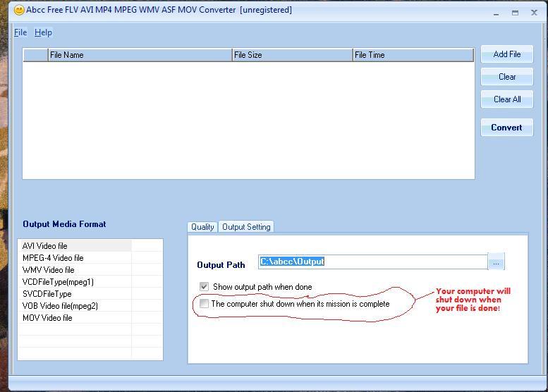Click into the Output Path text field

click(373, 262)
